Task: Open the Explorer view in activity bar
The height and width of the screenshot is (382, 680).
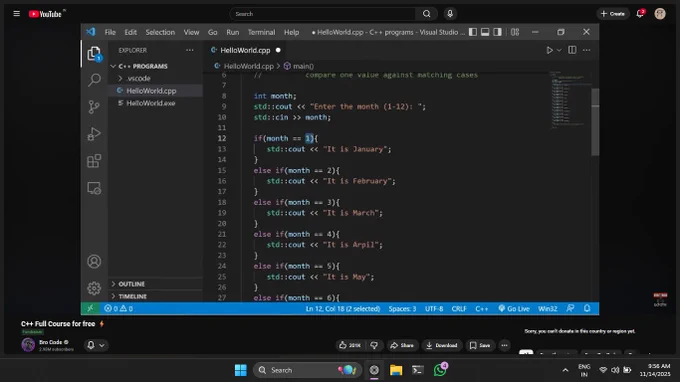Action: [94, 54]
